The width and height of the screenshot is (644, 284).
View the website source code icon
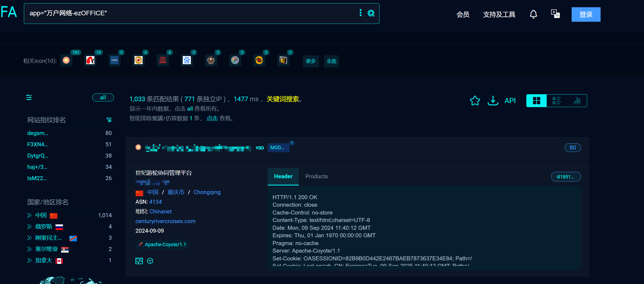click(139, 261)
